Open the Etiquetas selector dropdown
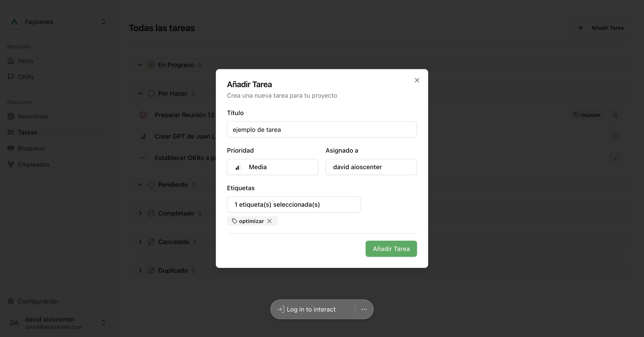 (294, 204)
